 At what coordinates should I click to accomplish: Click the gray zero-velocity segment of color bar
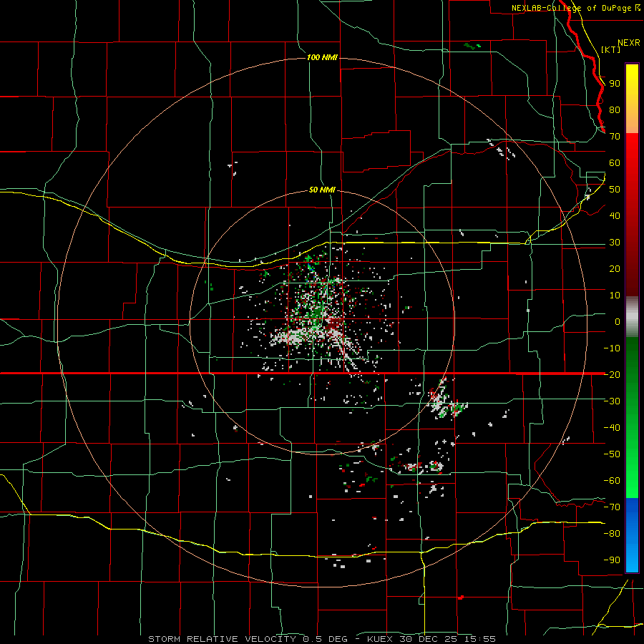coord(632,317)
